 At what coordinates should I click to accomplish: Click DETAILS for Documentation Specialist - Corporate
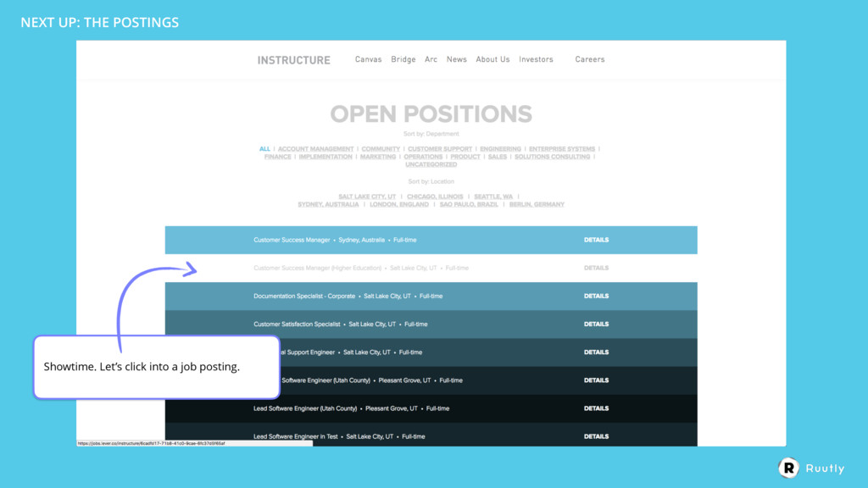pyautogui.click(x=596, y=296)
